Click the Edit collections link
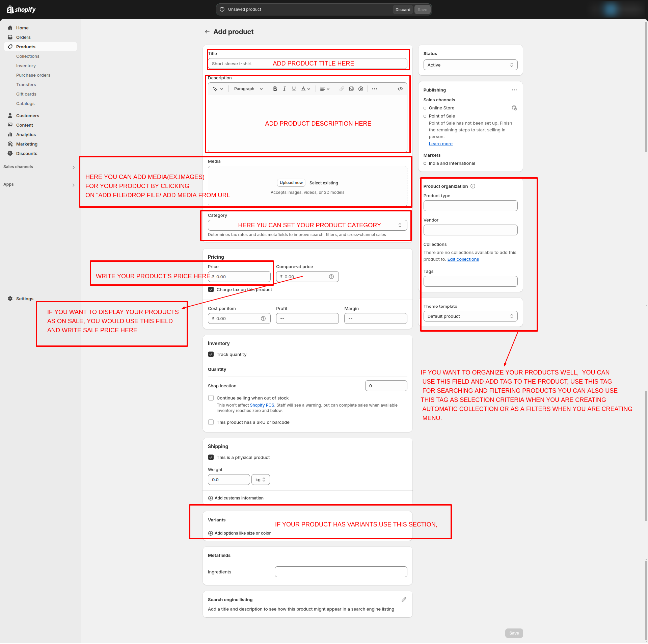 (x=463, y=259)
